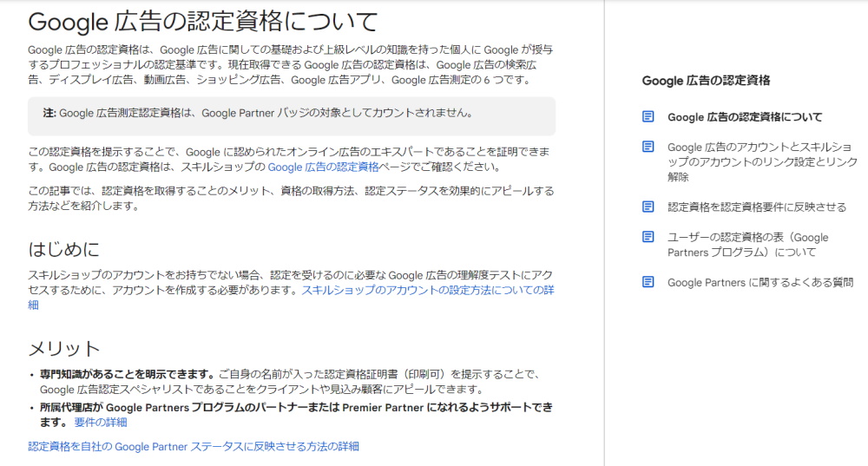Open sidebar article 'ユーザーの認定資格の表（Google Partners プログラム）について'
This screenshot has width=868, height=466.
click(x=748, y=245)
